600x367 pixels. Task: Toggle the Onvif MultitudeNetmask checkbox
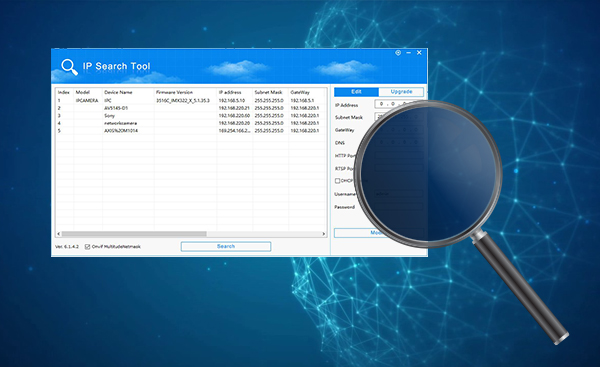click(87, 247)
